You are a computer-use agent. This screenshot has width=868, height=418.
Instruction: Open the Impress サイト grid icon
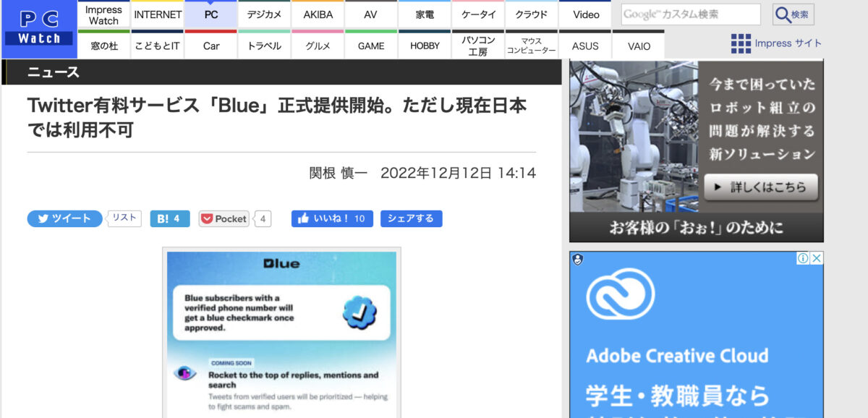coord(741,43)
